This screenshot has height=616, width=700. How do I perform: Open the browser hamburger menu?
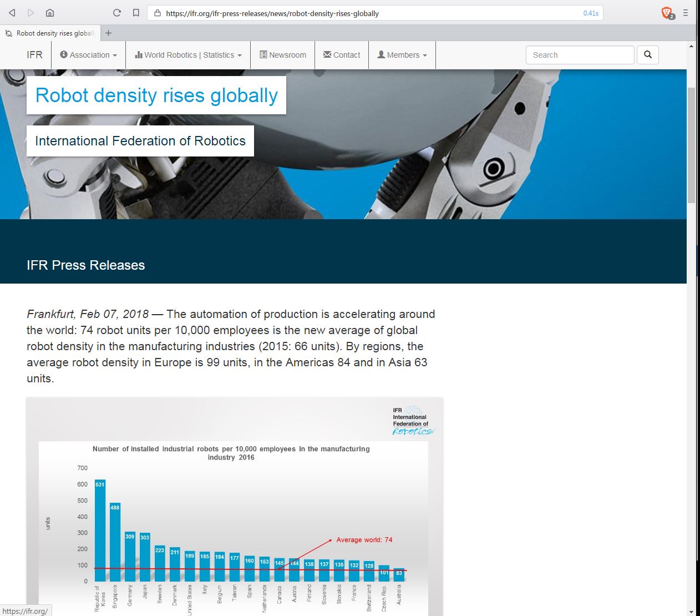coord(686,13)
